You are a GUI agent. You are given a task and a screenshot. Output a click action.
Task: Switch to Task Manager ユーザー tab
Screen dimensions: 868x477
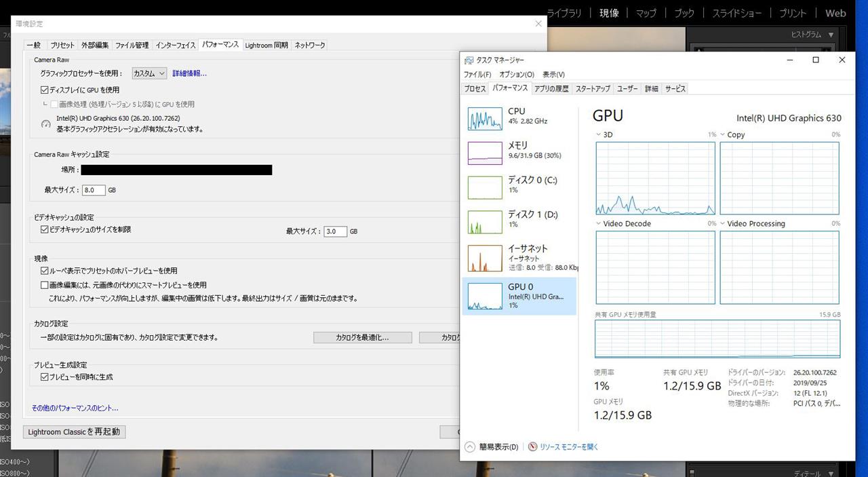(627, 89)
